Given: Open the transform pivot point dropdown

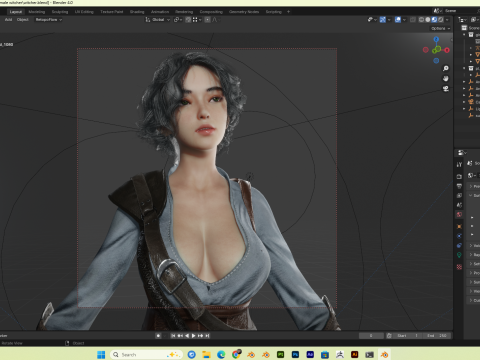Looking at the screenshot, I should [x=178, y=20].
